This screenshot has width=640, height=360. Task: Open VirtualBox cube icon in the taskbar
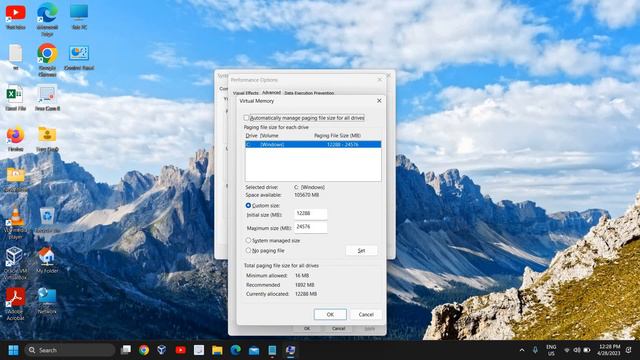[162, 350]
